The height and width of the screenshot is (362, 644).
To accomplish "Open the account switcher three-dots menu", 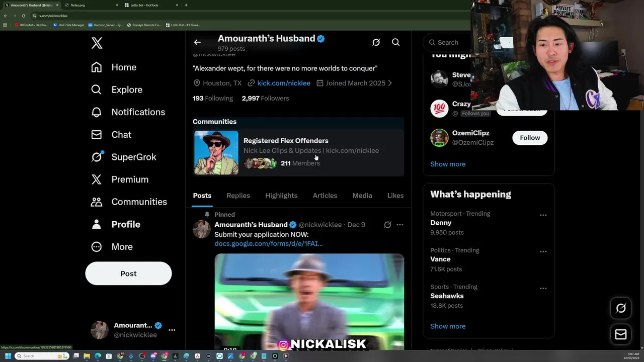I will [x=172, y=330].
